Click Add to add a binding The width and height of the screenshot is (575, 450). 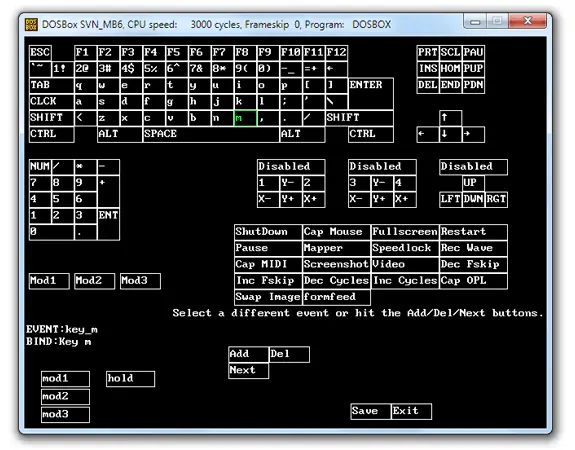[248, 355]
